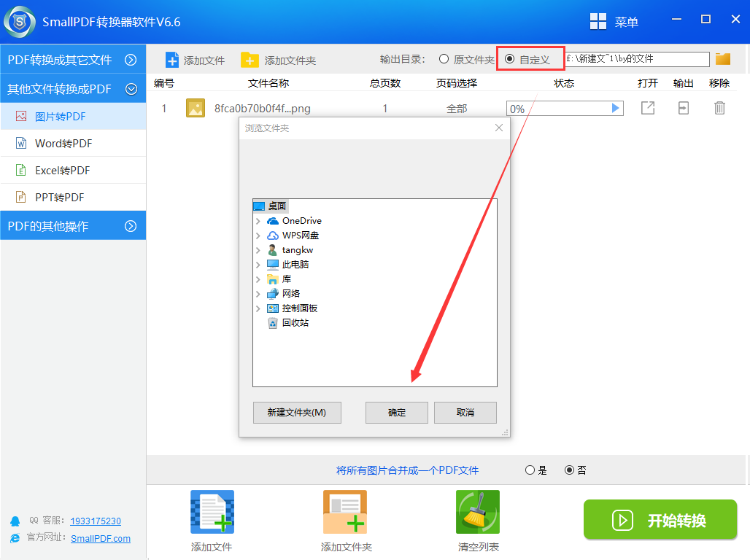The height and width of the screenshot is (560, 750).
Task: Select the 原文件夹 radio button
Action: pos(444,59)
